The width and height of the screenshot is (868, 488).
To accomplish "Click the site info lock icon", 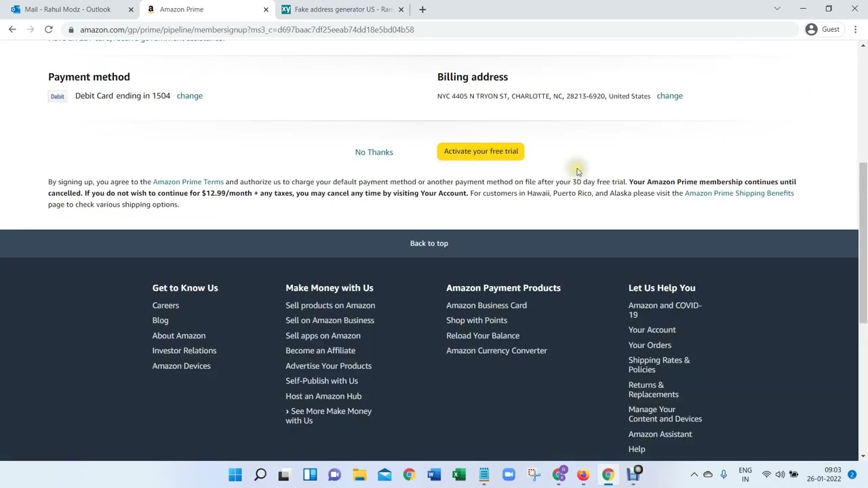I will coord(71,29).
